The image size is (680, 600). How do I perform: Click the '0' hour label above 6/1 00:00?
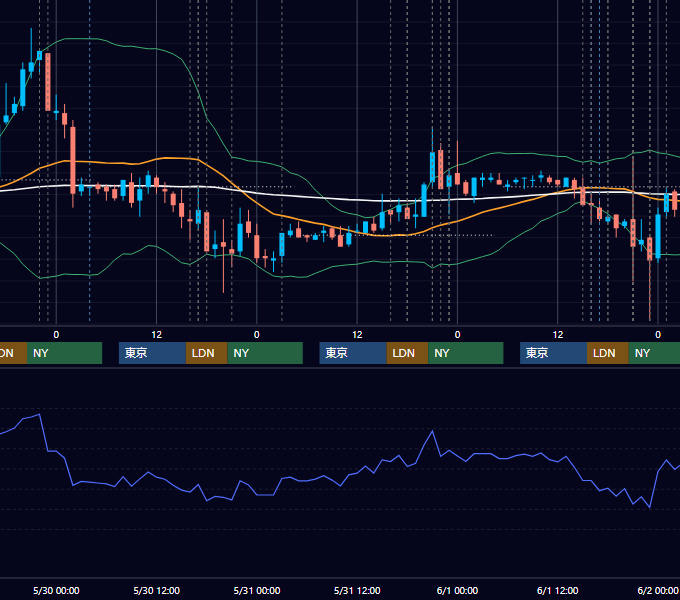tap(457, 335)
